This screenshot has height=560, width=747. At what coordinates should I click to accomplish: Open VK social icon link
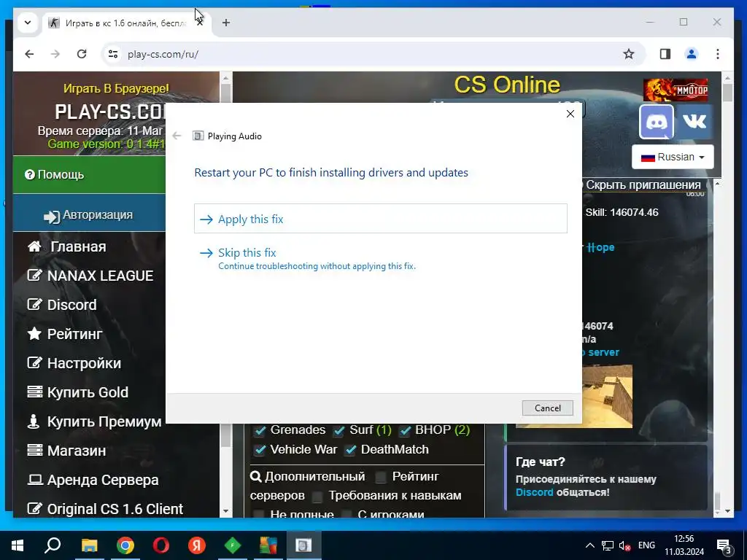[x=694, y=122]
